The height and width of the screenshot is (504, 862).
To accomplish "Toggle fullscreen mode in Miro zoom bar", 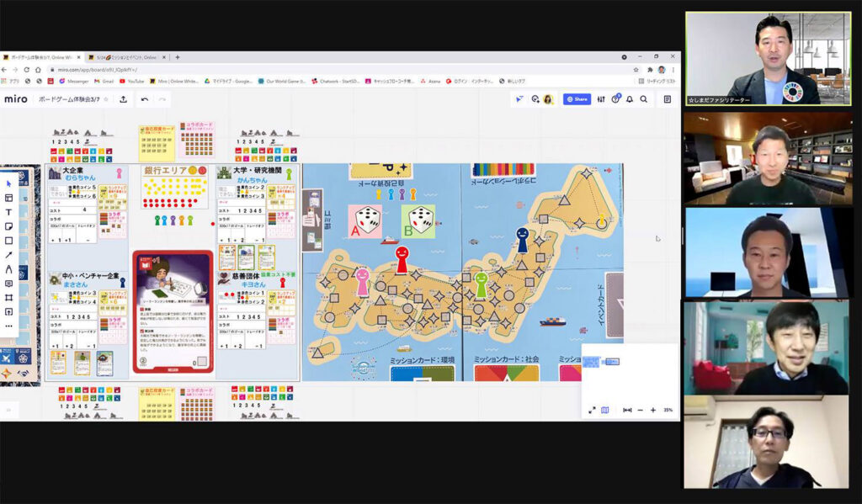I will pyautogui.click(x=592, y=410).
